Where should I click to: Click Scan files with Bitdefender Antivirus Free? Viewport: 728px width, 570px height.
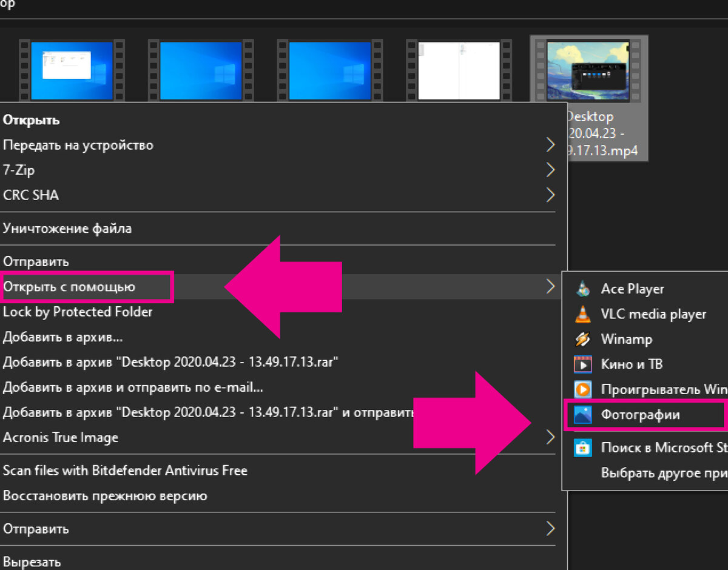(125, 470)
